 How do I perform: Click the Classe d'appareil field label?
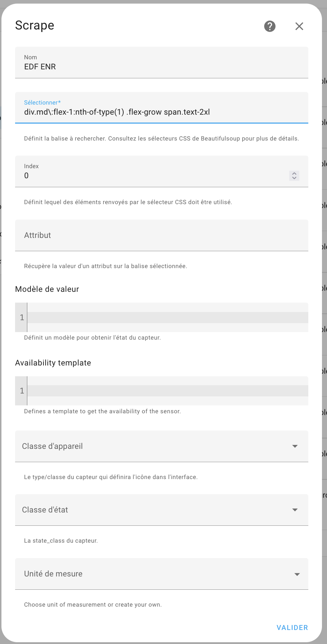coord(52,446)
